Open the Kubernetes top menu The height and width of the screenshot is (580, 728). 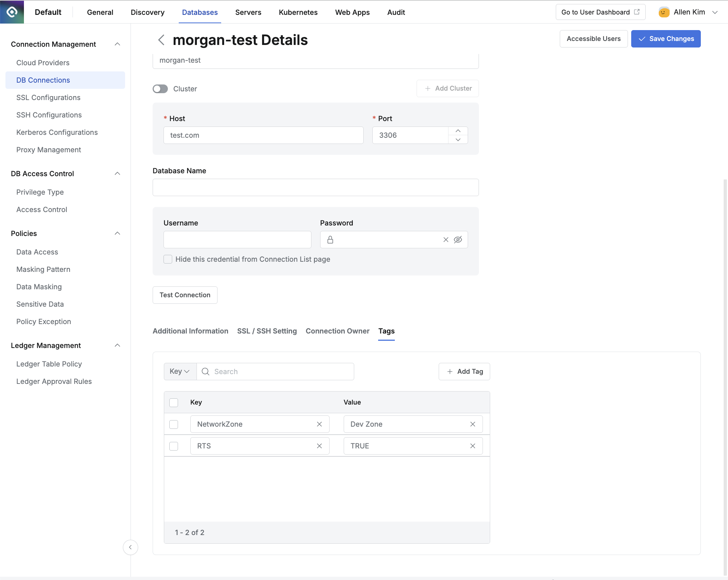[x=298, y=12]
